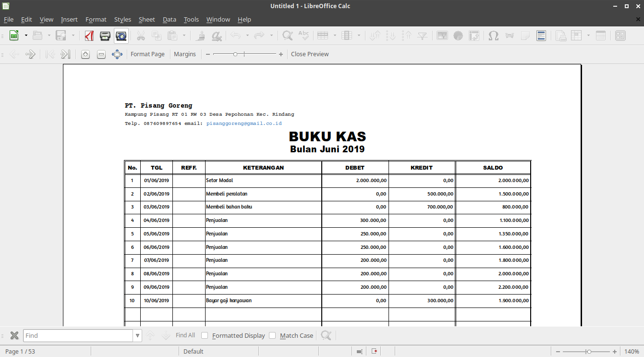
Task: Export directly as PDF icon
Action: click(89, 36)
